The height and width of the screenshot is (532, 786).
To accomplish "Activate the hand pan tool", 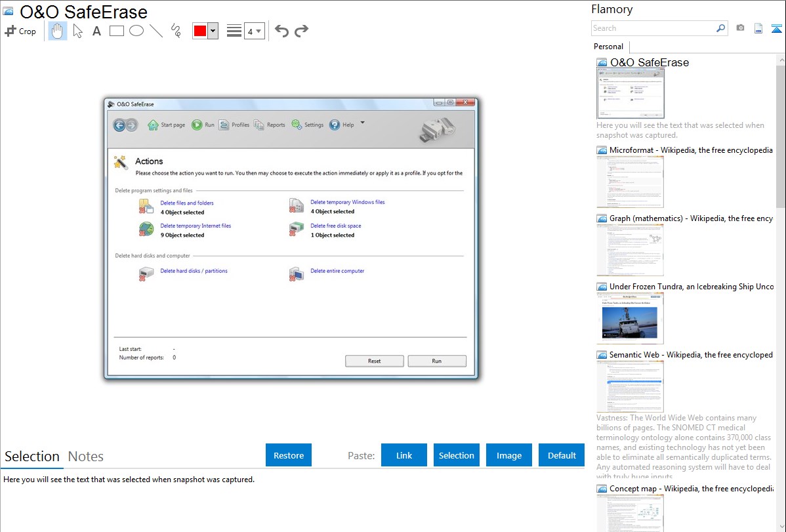I will (x=58, y=31).
